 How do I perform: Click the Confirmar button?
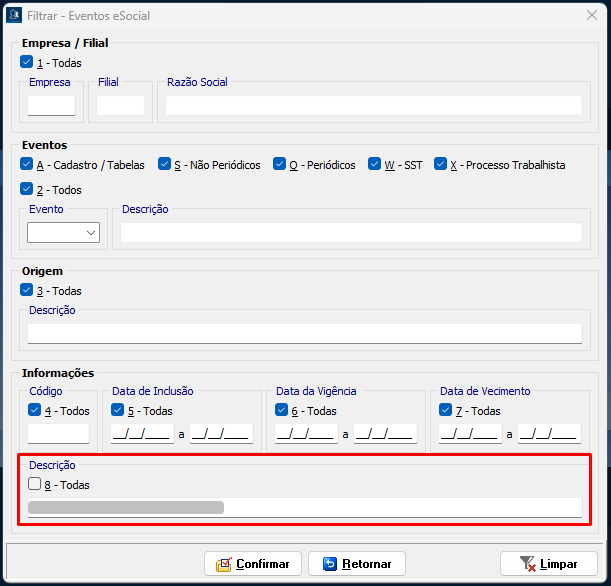[252, 564]
